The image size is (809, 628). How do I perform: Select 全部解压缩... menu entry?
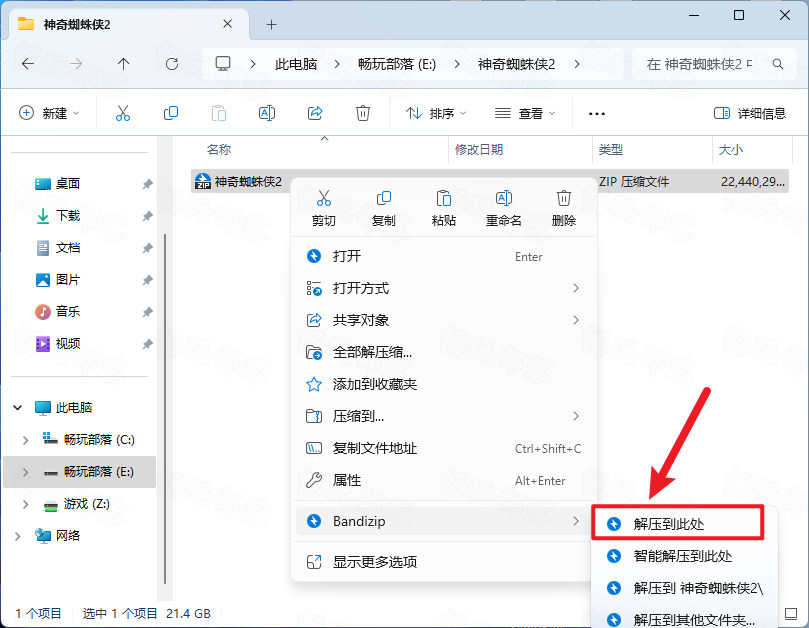point(444,352)
